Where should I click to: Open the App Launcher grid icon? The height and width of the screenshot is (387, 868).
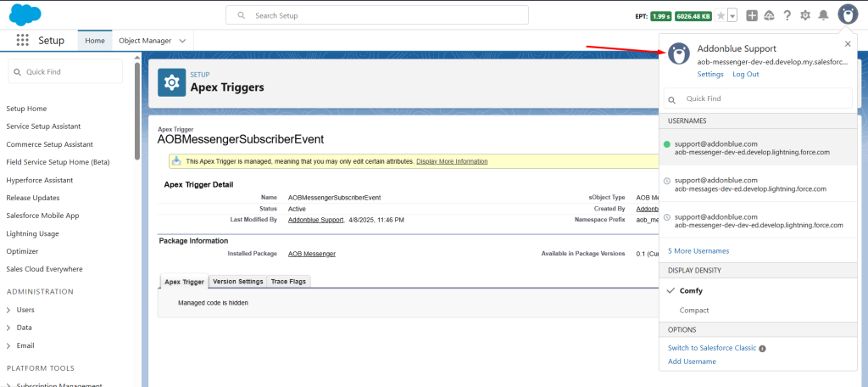tap(23, 41)
